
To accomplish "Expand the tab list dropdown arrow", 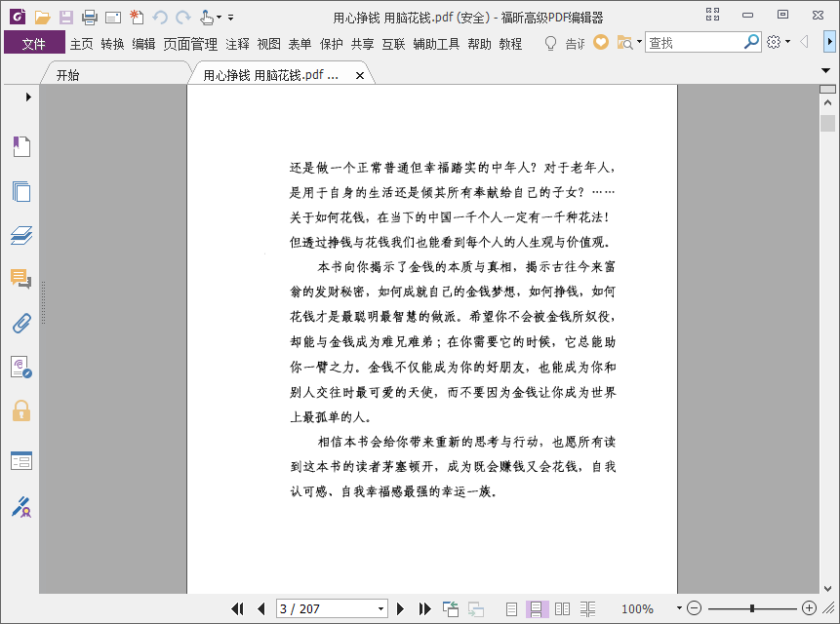I will [825, 70].
